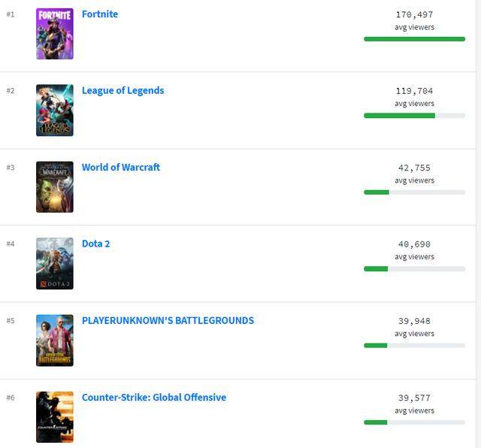Screen dimensions: 481x448
Task: Click Dota 2's average viewers bar
Action: coord(414,269)
